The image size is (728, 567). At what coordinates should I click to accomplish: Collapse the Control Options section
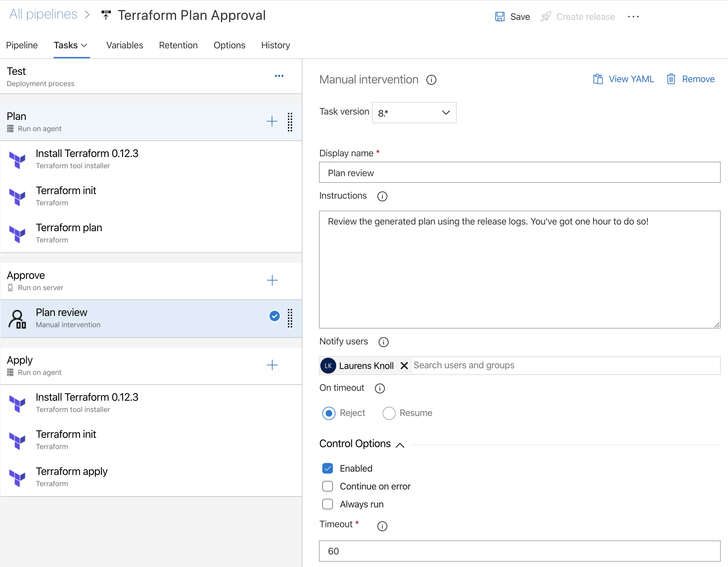pos(400,444)
